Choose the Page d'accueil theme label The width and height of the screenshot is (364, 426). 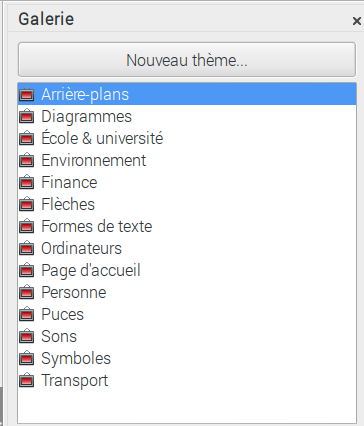91,270
